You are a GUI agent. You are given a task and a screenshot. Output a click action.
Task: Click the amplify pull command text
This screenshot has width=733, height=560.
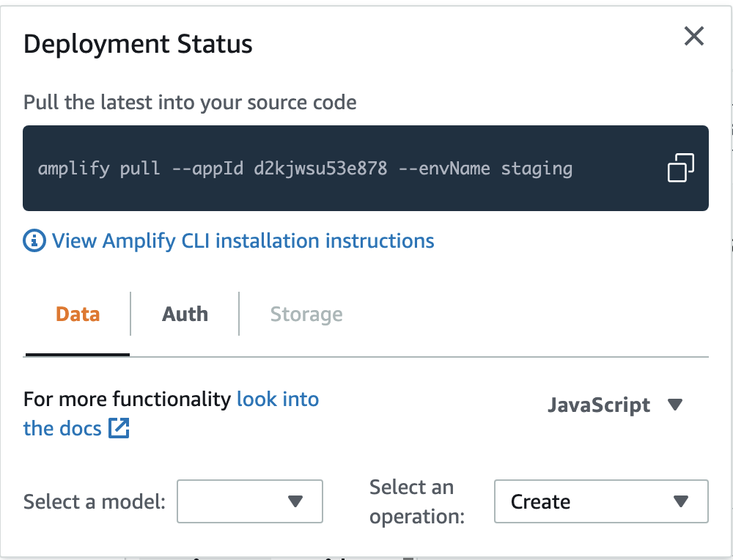click(x=305, y=169)
